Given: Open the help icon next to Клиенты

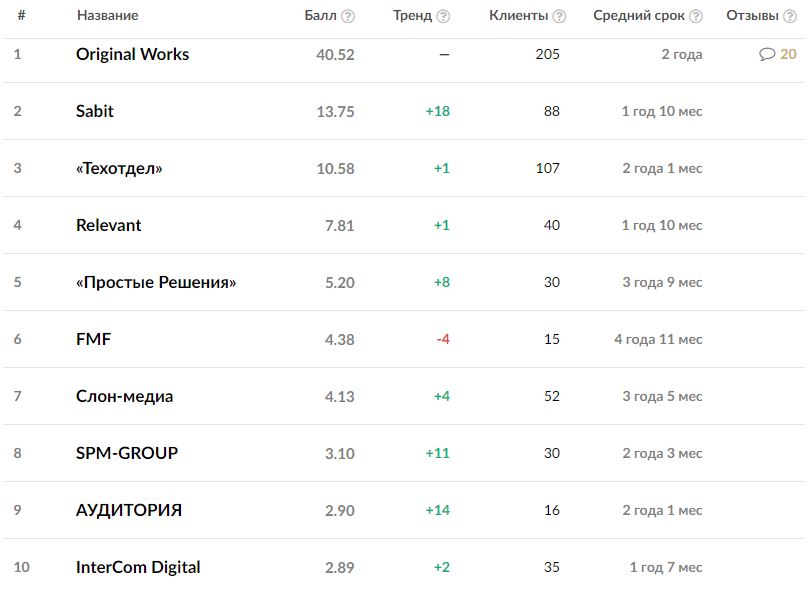Looking at the screenshot, I should point(559,16).
